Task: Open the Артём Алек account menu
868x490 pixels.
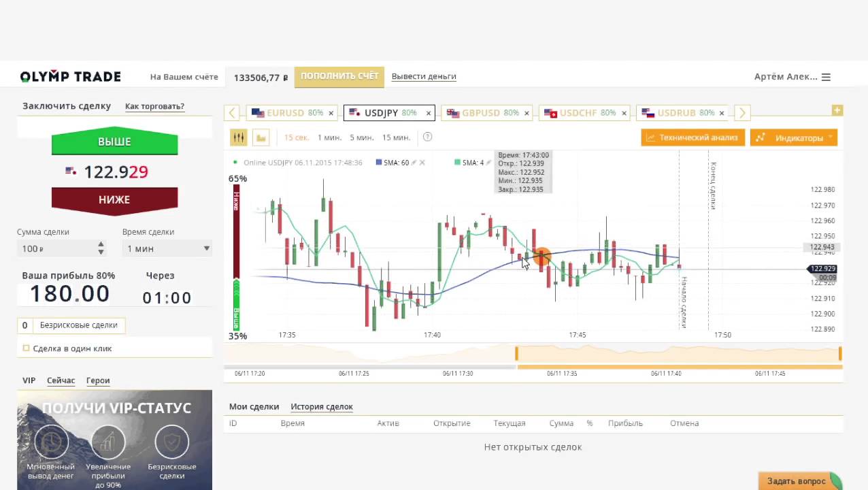Action: (786, 77)
